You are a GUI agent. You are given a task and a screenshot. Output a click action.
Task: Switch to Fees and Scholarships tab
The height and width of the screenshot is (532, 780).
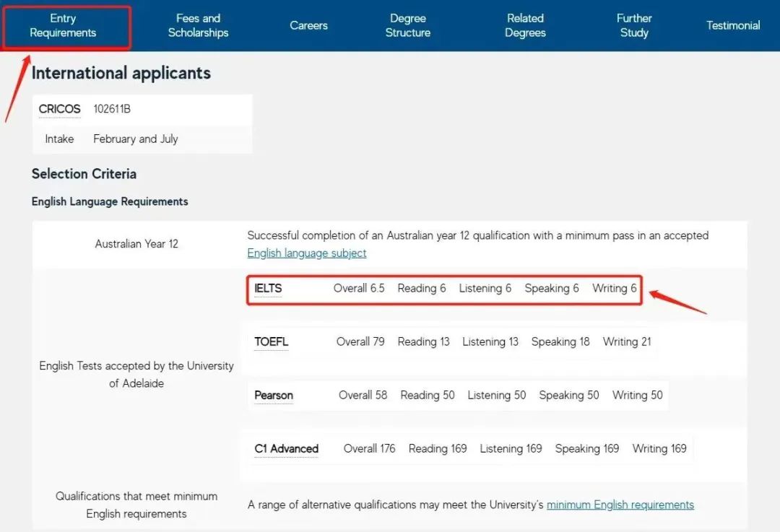click(x=198, y=25)
